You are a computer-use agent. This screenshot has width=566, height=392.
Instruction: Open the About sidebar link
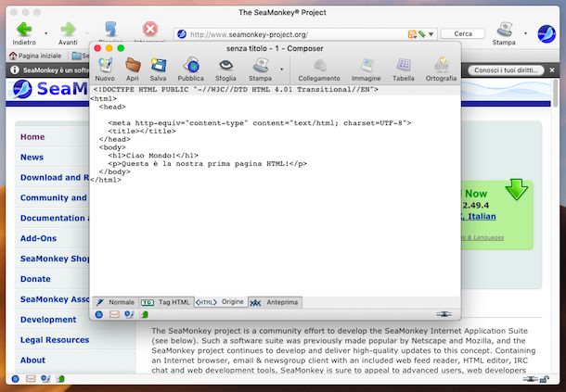coord(32,360)
